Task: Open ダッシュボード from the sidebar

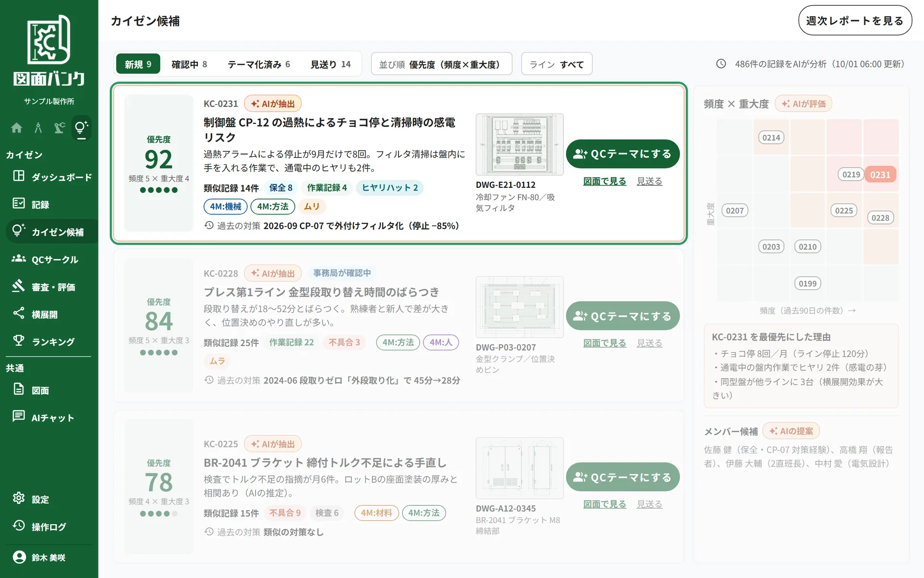Action: point(52,177)
